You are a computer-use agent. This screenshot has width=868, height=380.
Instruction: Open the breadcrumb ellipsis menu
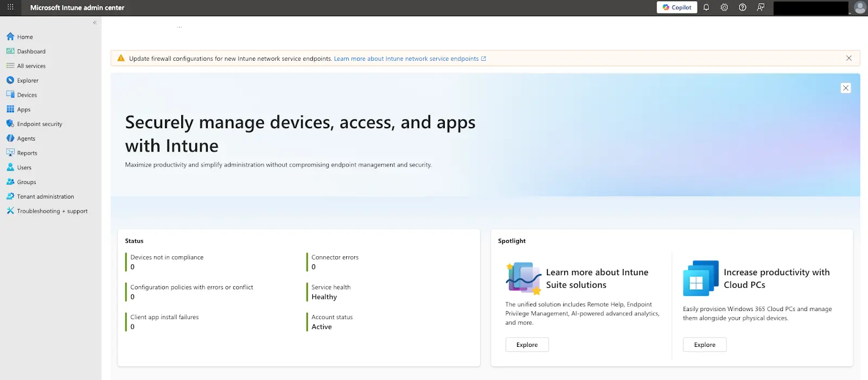click(180, 26)
